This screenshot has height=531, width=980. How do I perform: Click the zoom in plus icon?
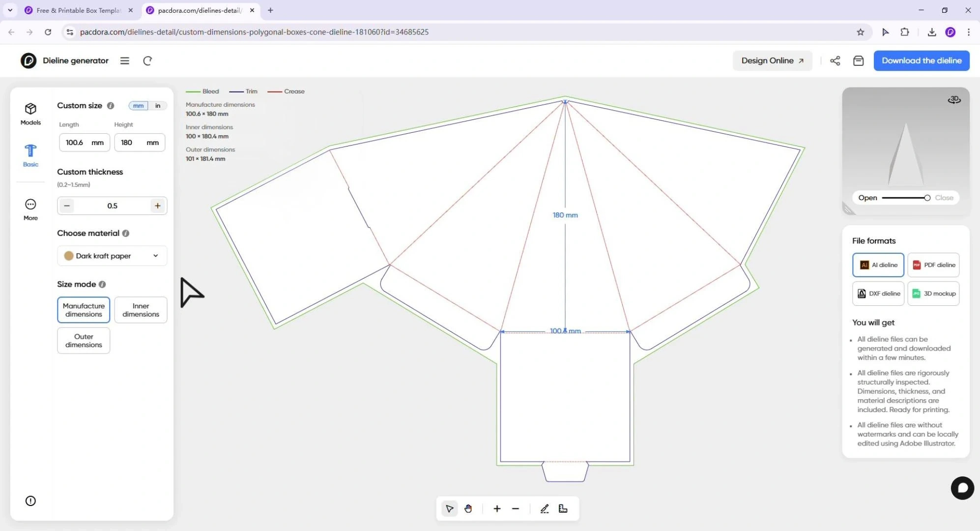(497, 509)
